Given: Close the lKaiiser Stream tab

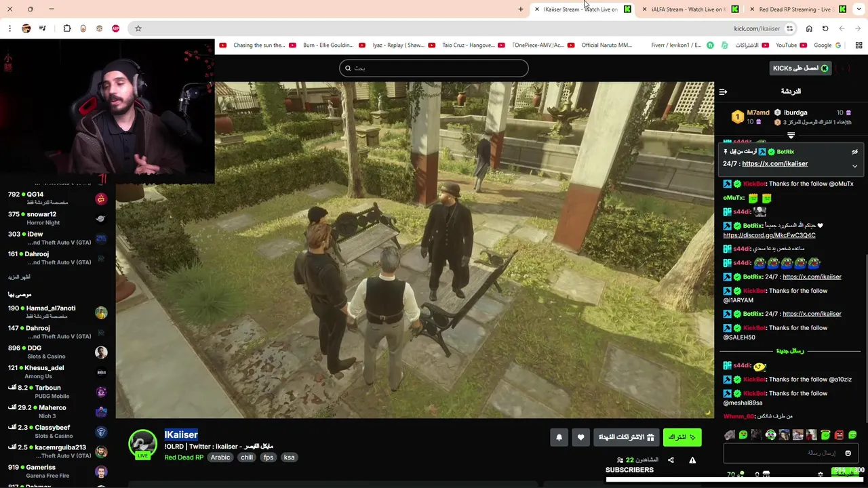Looking at the screenshot, I should [x=536, y=9].
